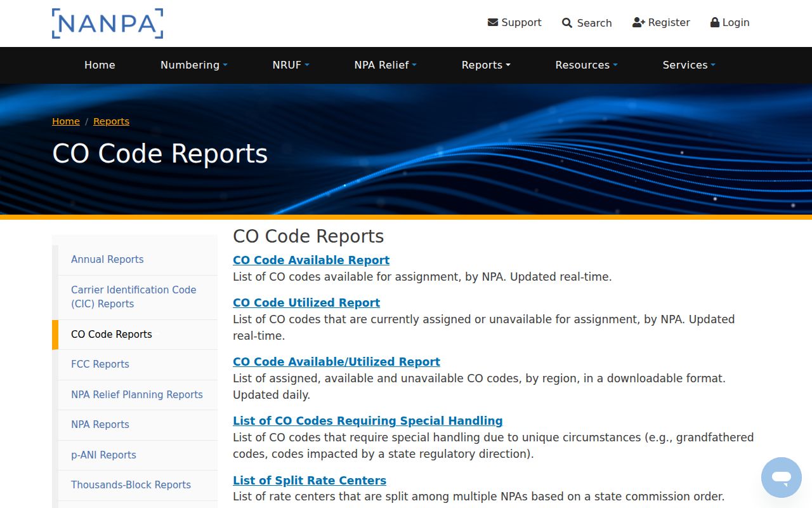Expand the NRUF dropdown menu
This screenshot has height=508, width=812.
point(291,65)
